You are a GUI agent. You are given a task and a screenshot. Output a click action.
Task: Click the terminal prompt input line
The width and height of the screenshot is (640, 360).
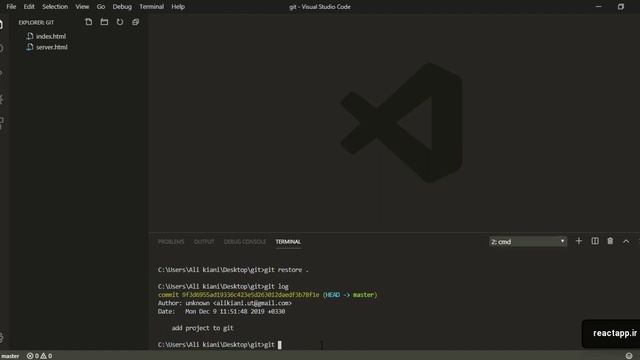pyautogui.click(x=220, y=345)
